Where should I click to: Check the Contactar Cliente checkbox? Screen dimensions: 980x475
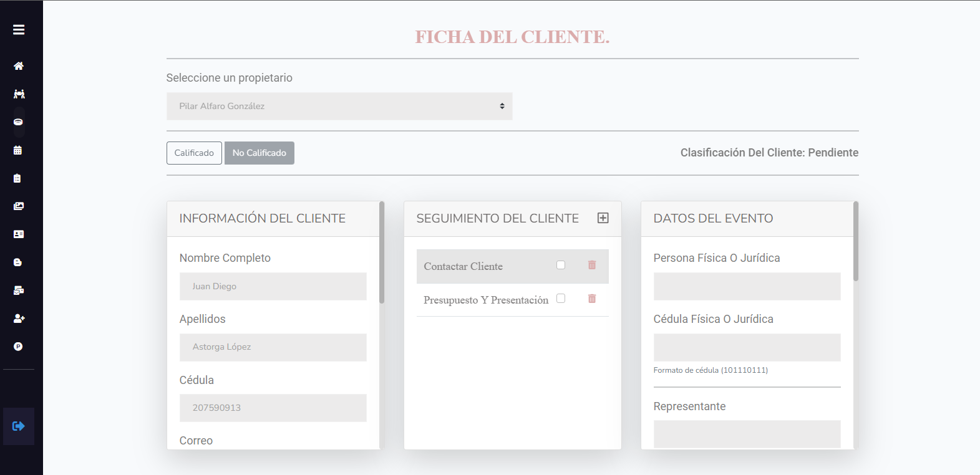(561, 265)
